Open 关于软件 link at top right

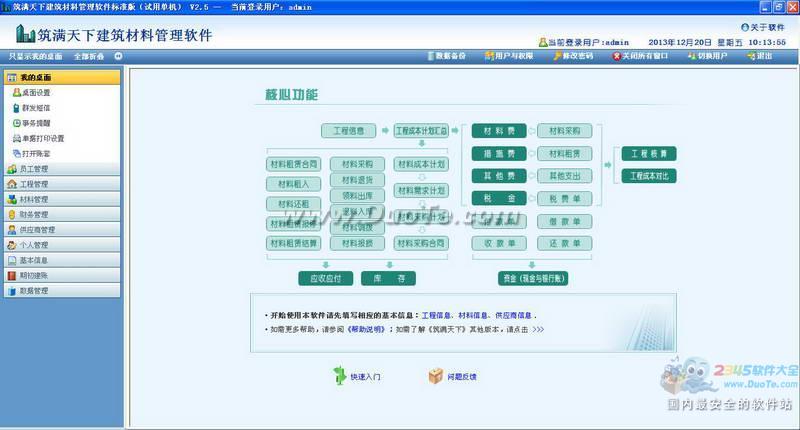point(763,27)
